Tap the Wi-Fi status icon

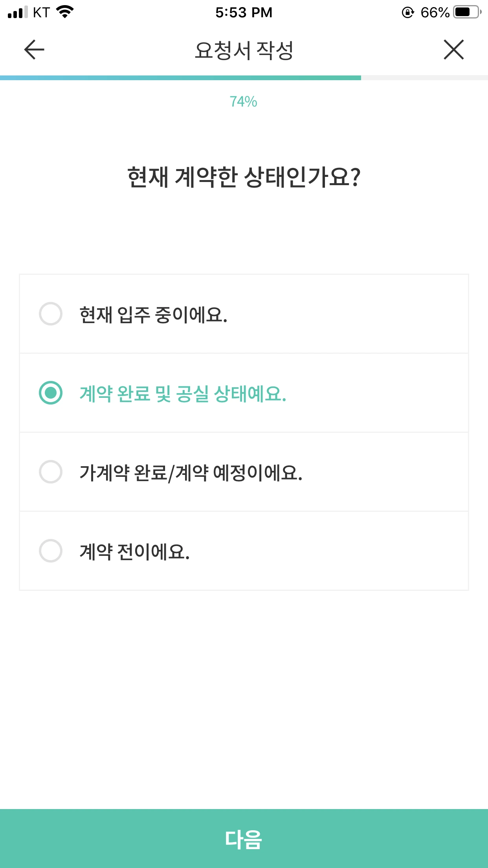[x=65, y=12]
